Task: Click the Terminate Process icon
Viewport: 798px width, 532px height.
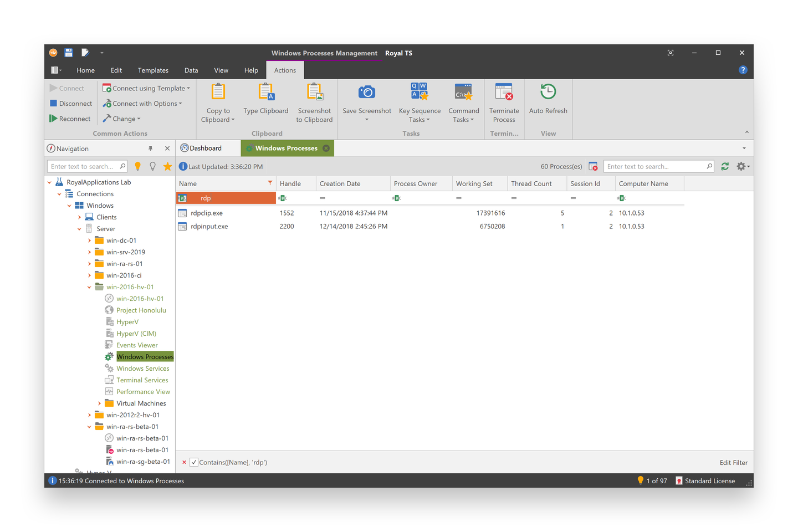Action: coord(504,93)
